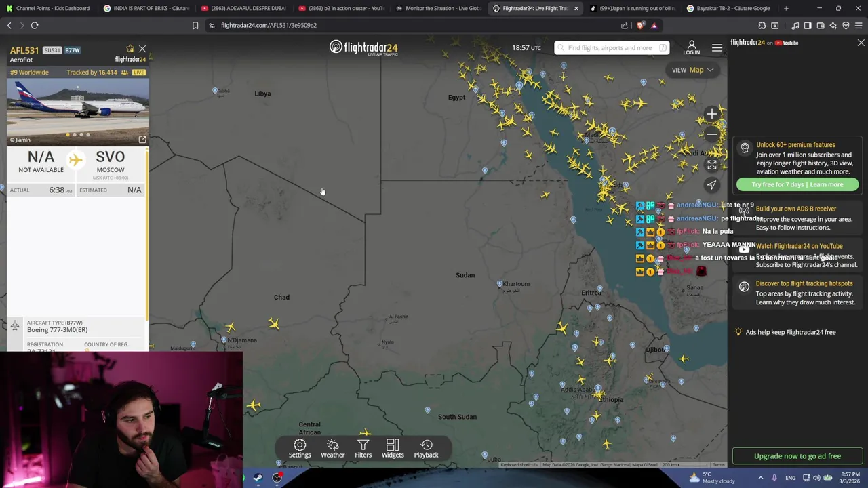Open the Weather layer menu
The height and width of the screenshot is (488, 868).
pos(332,448)
